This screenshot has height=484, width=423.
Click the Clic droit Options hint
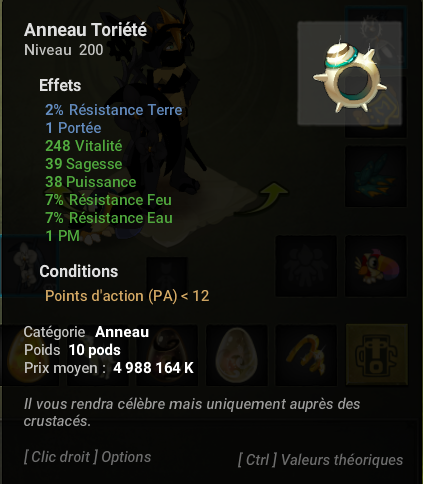tap(88, 457)
